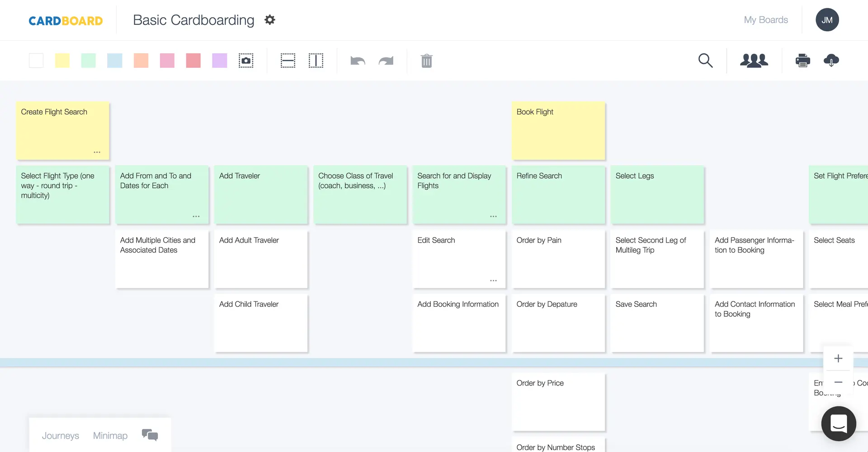Viewport: 868px width, 452px height.
Task: Export the board via cloud download
Action: coord(831,61)
